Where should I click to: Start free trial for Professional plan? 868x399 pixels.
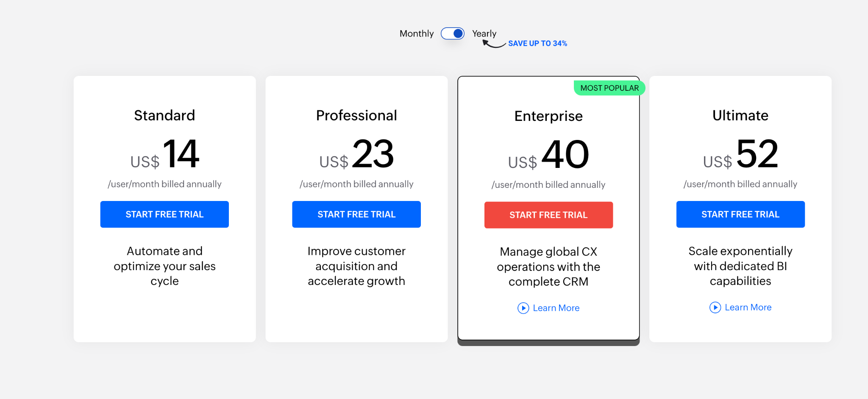pyautogui.click(x=356, y=214)
